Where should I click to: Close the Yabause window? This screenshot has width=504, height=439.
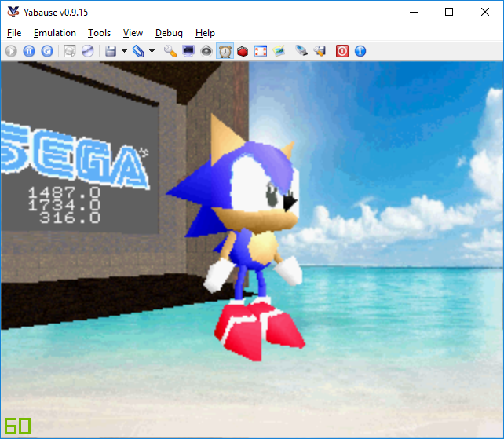click(485, 12)
